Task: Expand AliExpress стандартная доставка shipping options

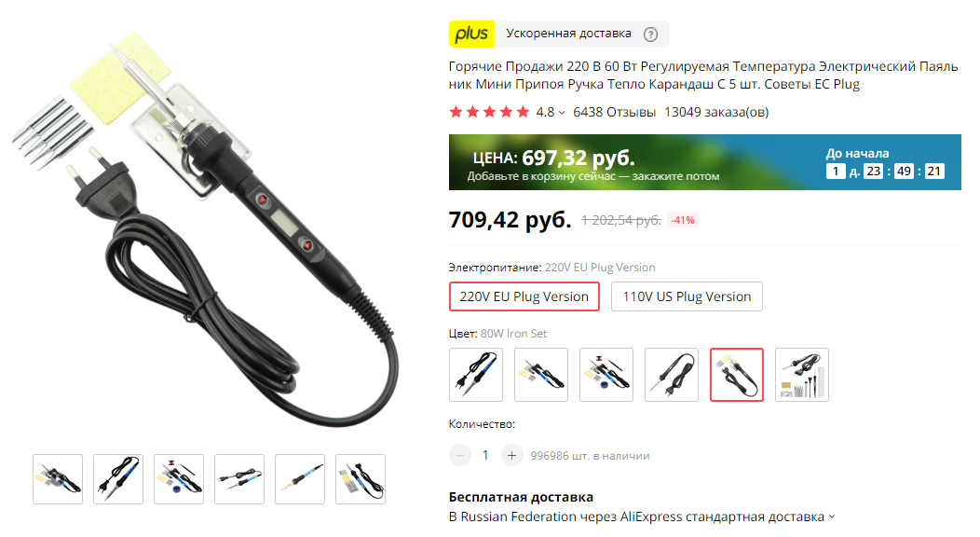Action: click(831, 516)
